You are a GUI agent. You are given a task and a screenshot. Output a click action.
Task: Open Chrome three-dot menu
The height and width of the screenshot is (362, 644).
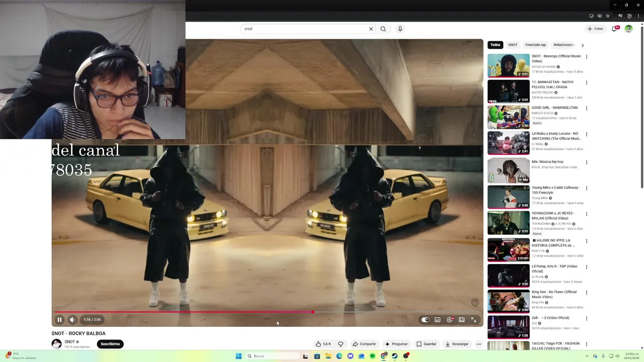[x=638, y=16]
